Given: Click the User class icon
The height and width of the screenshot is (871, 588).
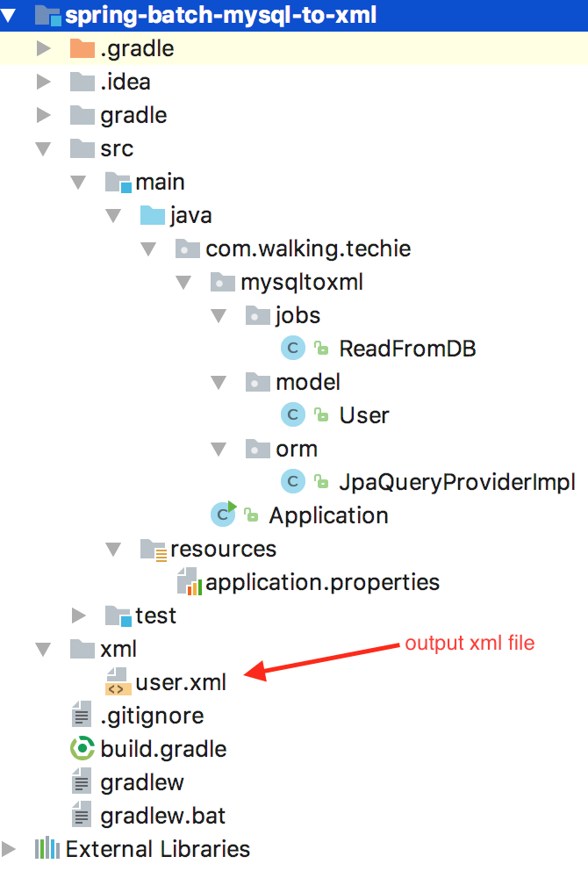Looking at the screenshot, I should [x=292, y=414].
